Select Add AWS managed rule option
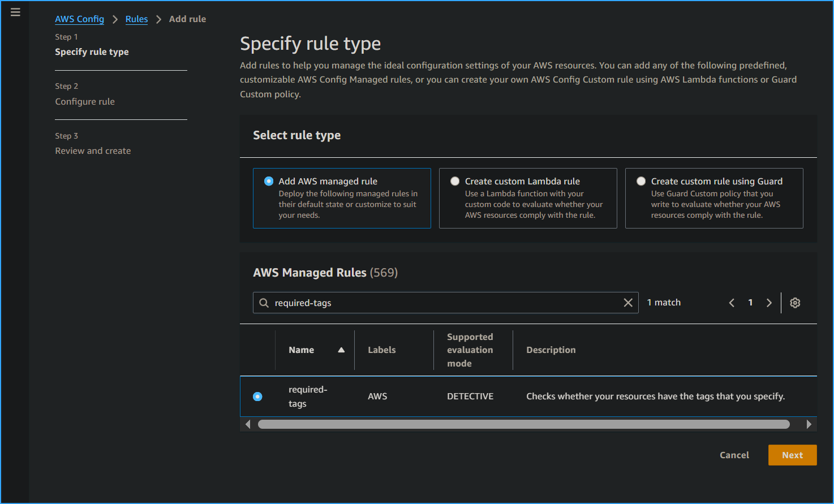The height and width of the screenshot is (504, 834). point(268,181)
